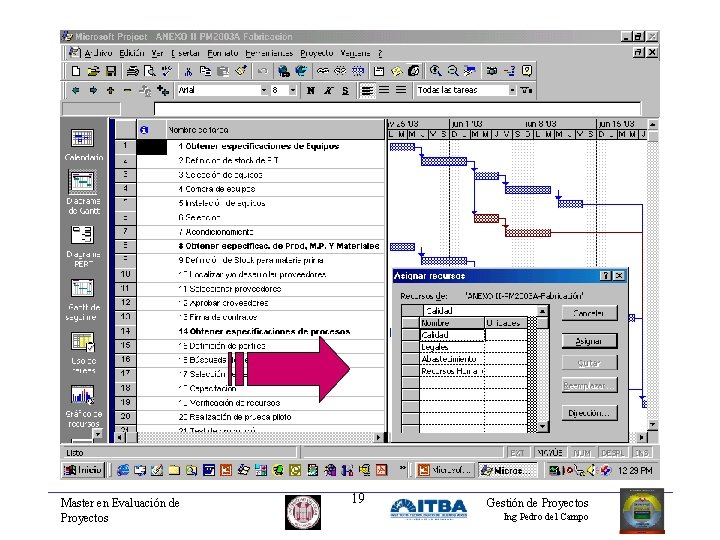Image resolution: width=720 pixels, height=540 pixels.
Task: Open the Formato menu
Action: 223,53
